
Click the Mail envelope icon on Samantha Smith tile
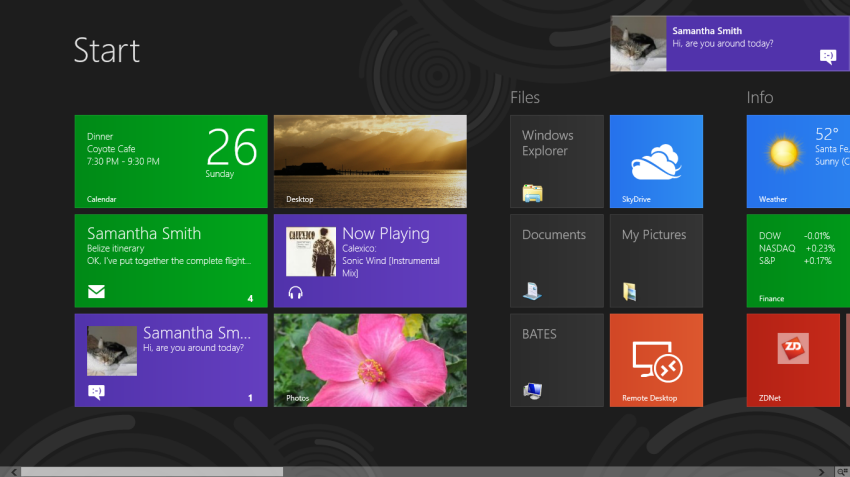tap(97, 293)
